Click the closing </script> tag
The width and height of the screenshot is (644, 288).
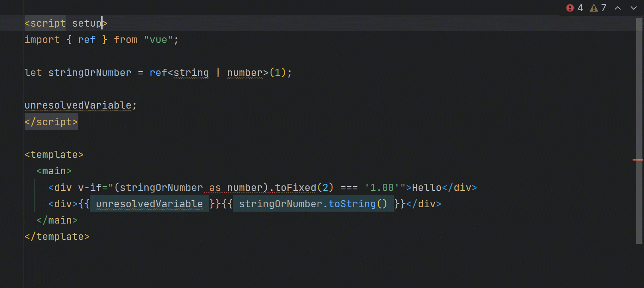51,122
